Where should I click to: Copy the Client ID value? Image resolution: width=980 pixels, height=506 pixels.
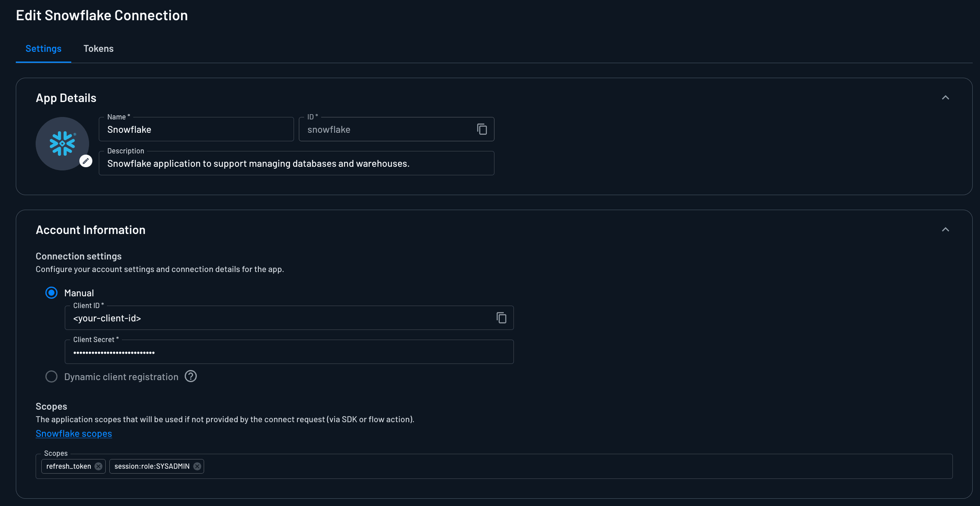pos(501,318)
